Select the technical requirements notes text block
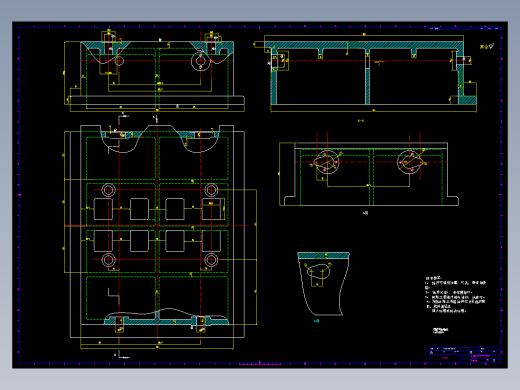 tap(455, 294)
